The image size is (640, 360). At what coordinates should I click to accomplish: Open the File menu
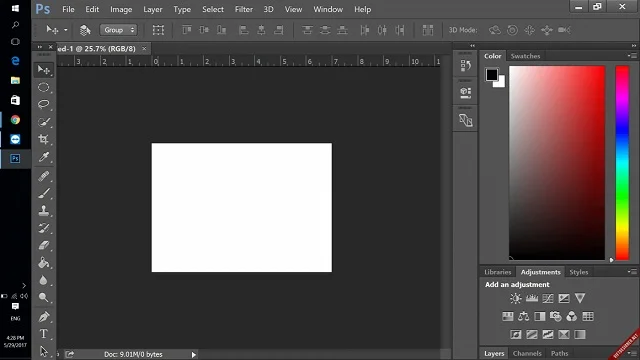(x=68, y=9)
